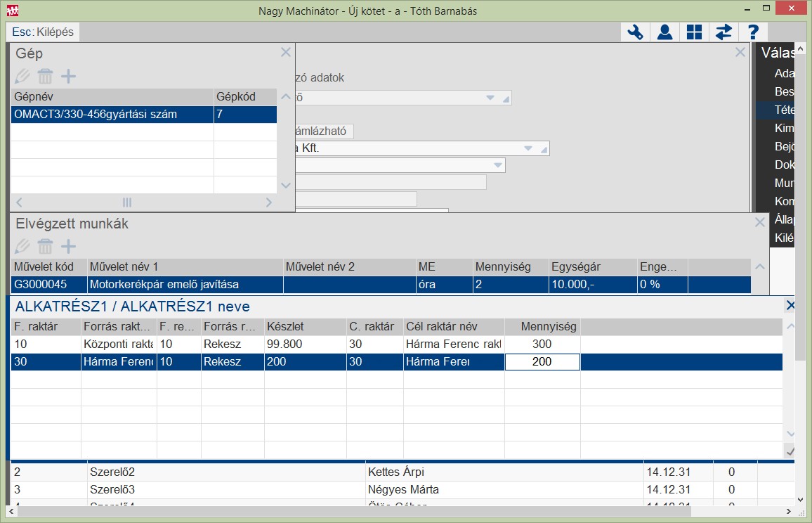Expand the dropdown of the Kft. field

pos(528,148)
